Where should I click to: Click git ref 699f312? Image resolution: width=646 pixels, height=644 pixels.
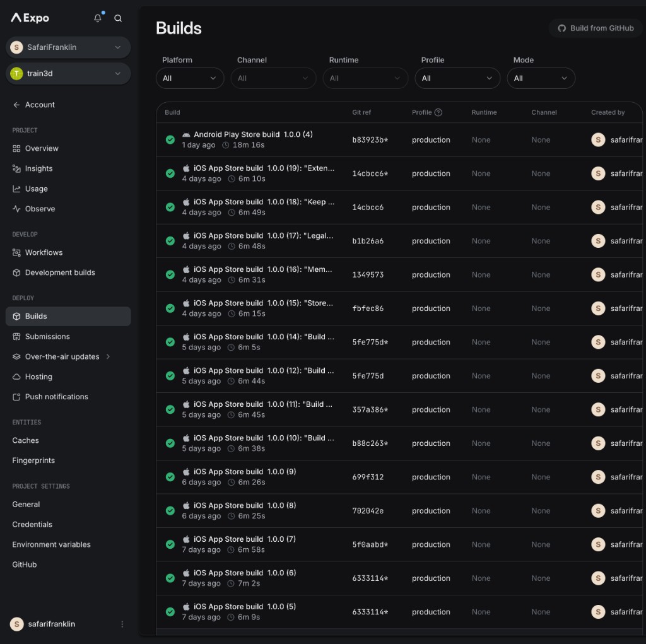point(368,477)
